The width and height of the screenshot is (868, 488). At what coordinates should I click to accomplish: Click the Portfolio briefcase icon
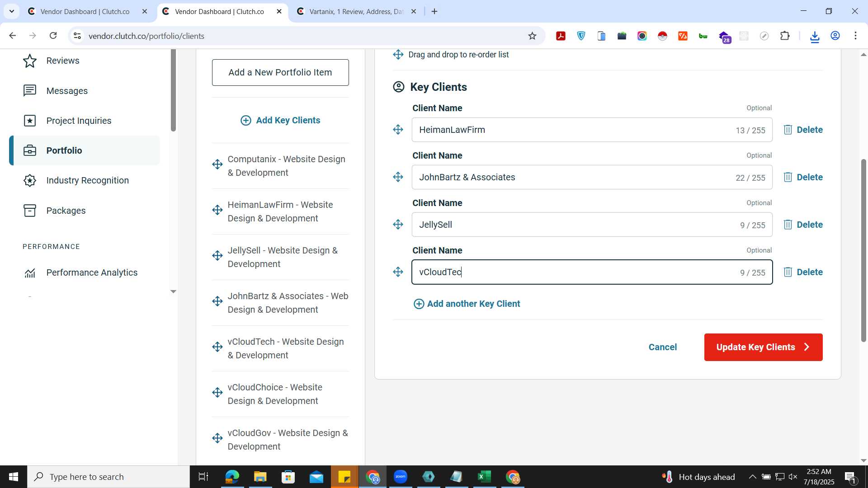[x=30, y=150]
